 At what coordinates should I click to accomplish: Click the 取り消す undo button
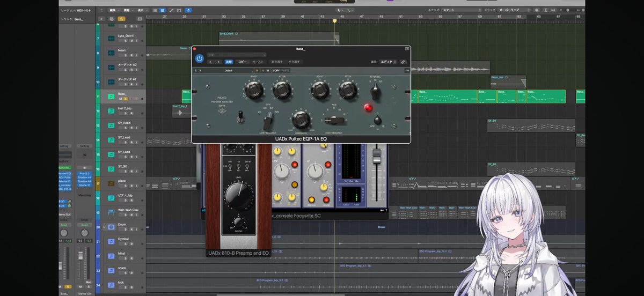pos(277,62)
